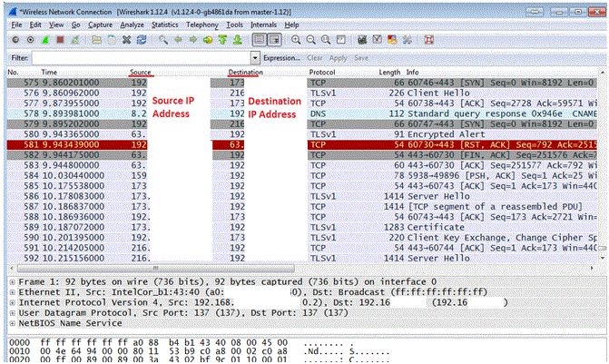
Task: Click the packet list horizontal scrollbar
Action: pos(155,268)
